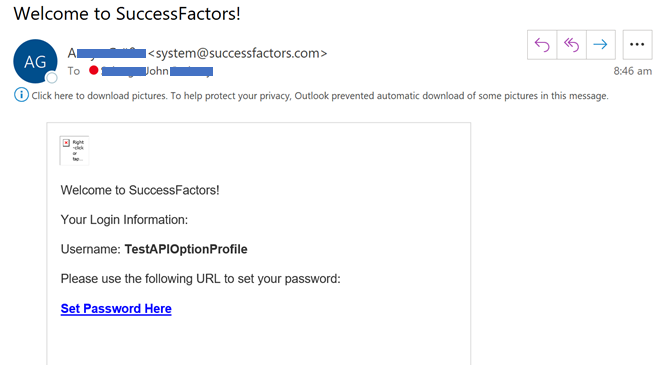Select the recipient name John
Screen dimensions: 655x365
tap(157, 71)
